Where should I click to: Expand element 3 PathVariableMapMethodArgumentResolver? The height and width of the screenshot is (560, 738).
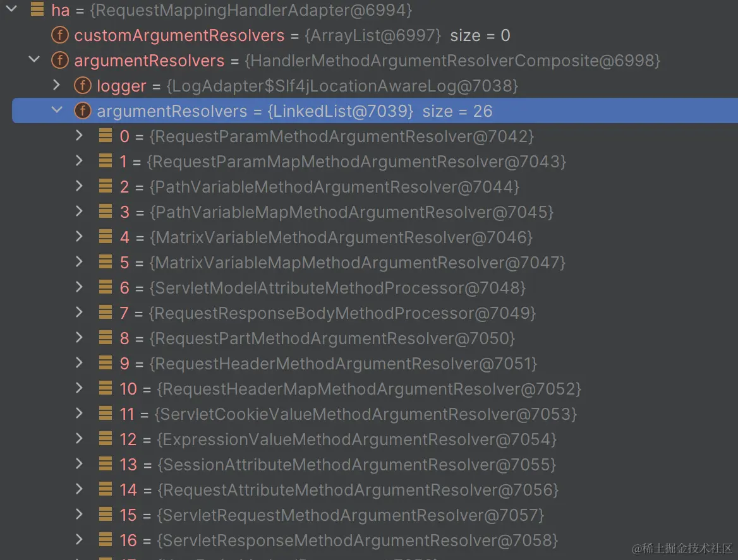pos(79,211)
